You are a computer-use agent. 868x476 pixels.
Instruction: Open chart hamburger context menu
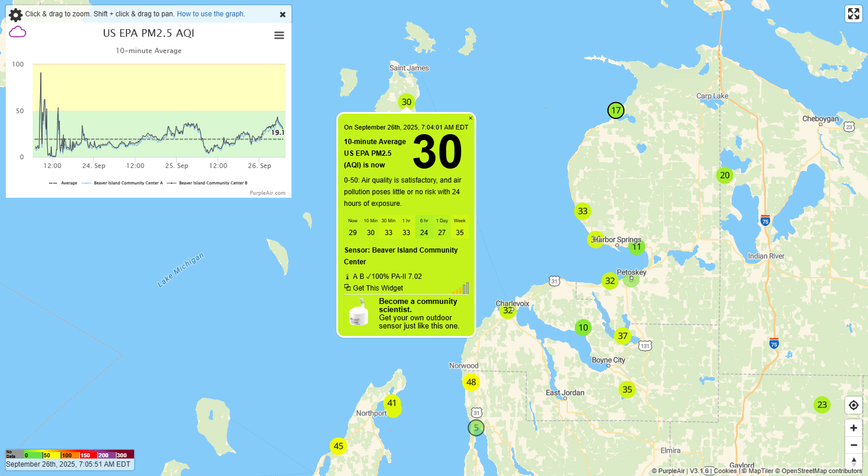pyautogui.click(x=279, y=36)
